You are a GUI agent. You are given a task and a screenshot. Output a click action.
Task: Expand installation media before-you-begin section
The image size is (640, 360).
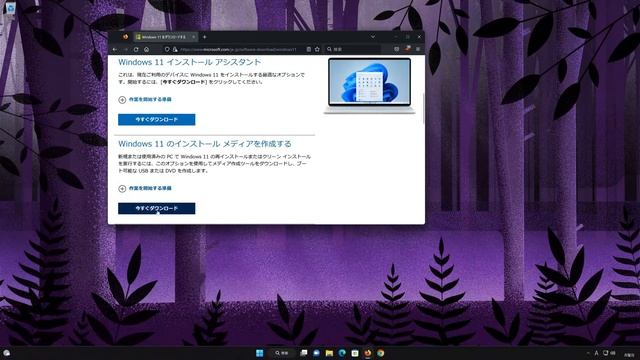[145, 189]
